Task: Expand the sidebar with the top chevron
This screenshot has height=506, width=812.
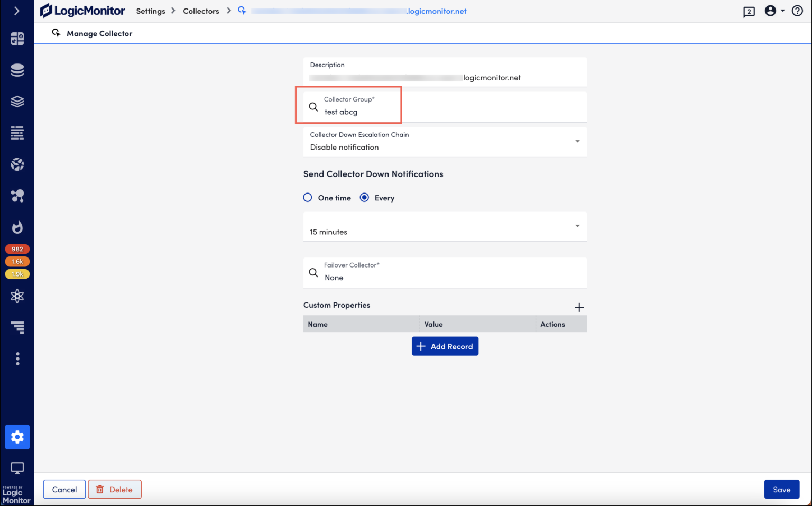Action: tap(17, 11)
